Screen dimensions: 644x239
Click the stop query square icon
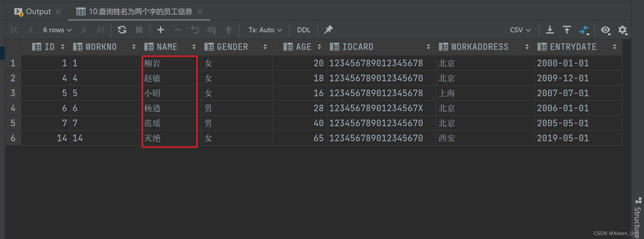(139, 30)
